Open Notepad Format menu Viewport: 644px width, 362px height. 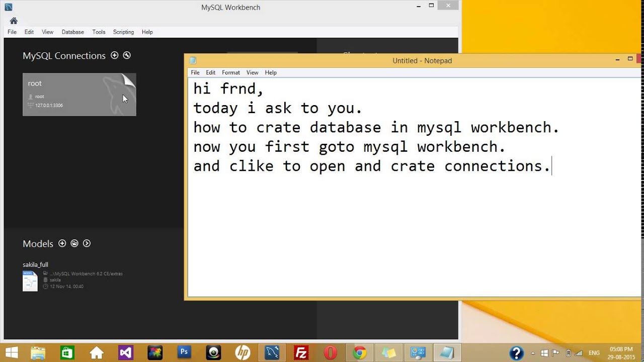click(231, 72)
